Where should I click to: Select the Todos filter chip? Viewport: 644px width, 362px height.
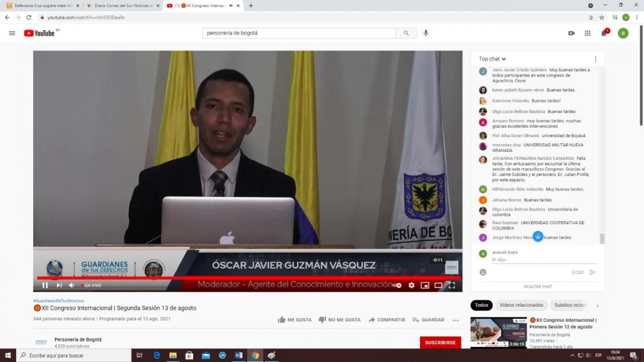tap(481, 305)
